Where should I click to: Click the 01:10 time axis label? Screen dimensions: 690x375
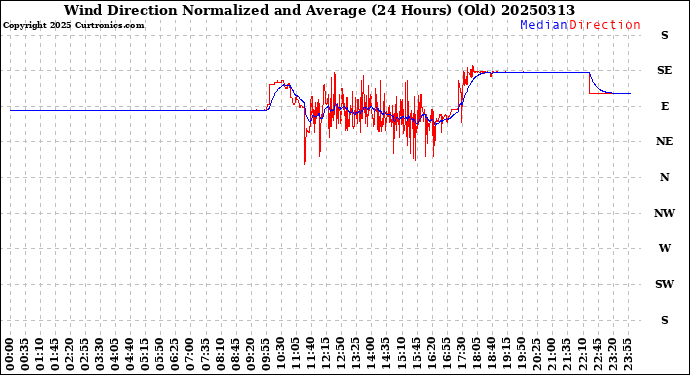[x=40, y=354]
